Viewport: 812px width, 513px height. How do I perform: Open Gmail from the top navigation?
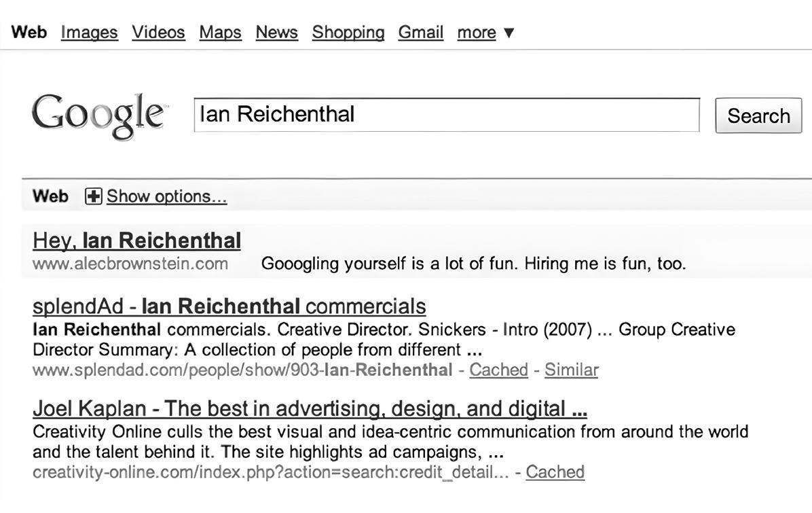tap(420, 33)
